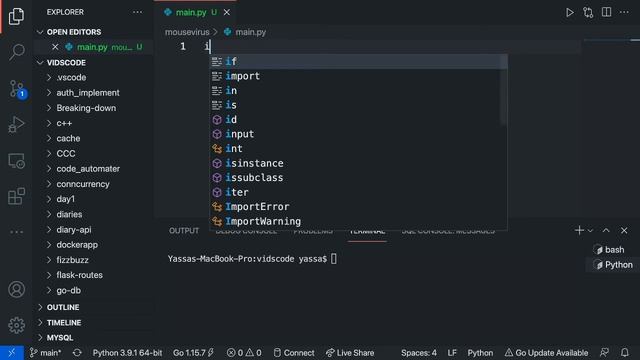Open the Explorer view in activity bar
This screenshot has height=360, width=640.
coord(16,16)
